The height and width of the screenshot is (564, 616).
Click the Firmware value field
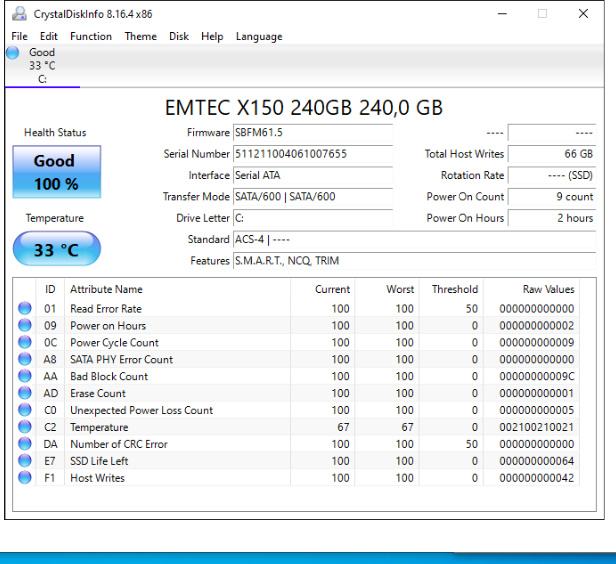311,132
